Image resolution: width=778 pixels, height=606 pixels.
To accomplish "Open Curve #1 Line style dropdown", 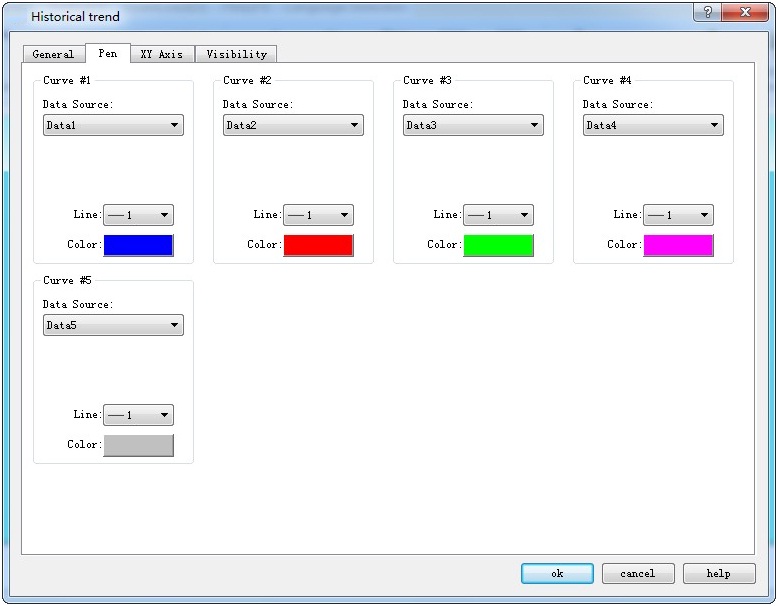I will pos(138,215).
